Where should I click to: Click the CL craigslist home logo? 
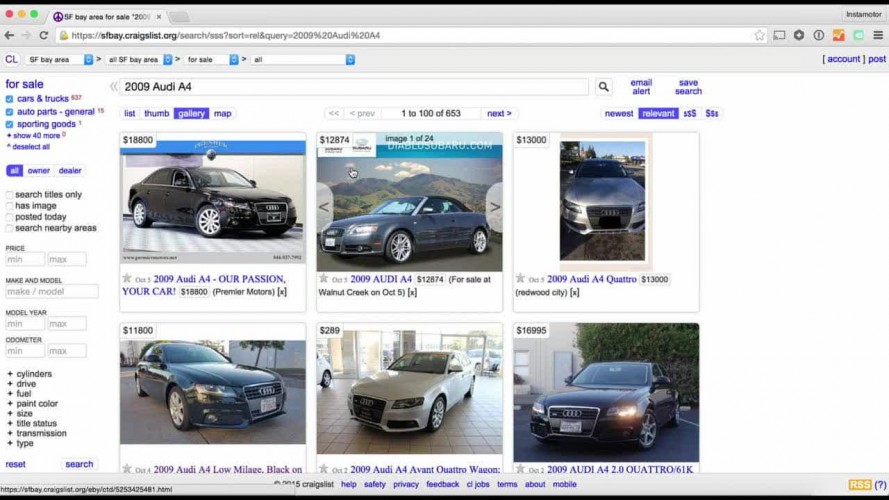pyautogui.click(x=11, y=59)
